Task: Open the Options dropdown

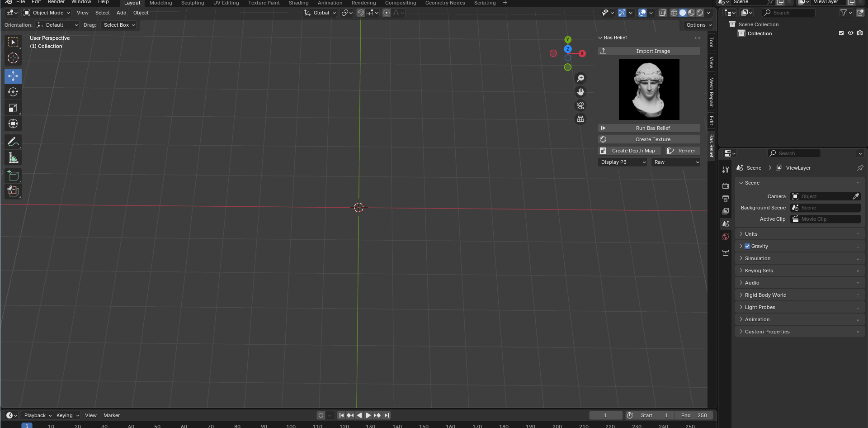Action: point(699,25)
